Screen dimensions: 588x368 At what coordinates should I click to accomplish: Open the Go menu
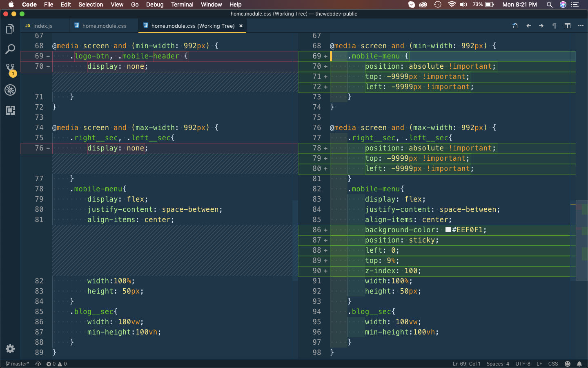pos(135,4)
